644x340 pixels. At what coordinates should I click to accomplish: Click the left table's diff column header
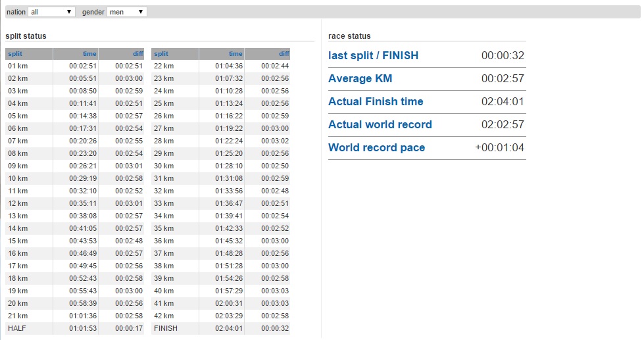[x=138, y=54]
